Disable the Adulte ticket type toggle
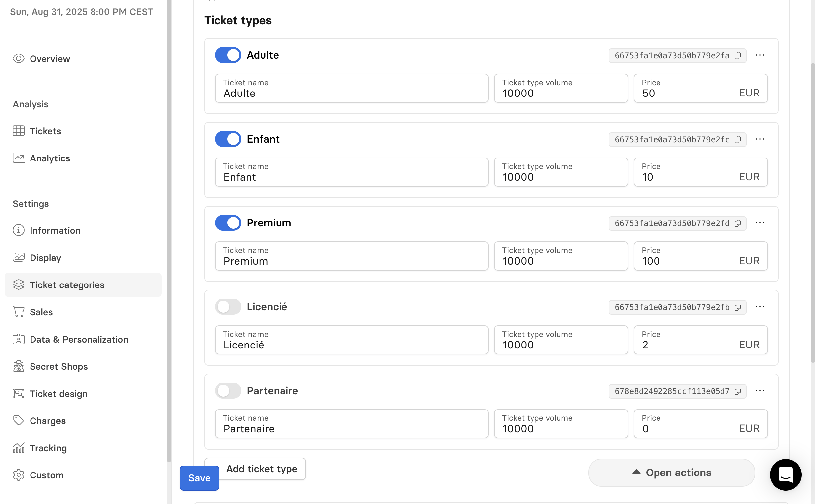The image size is (815, 504). pos(228,55)
